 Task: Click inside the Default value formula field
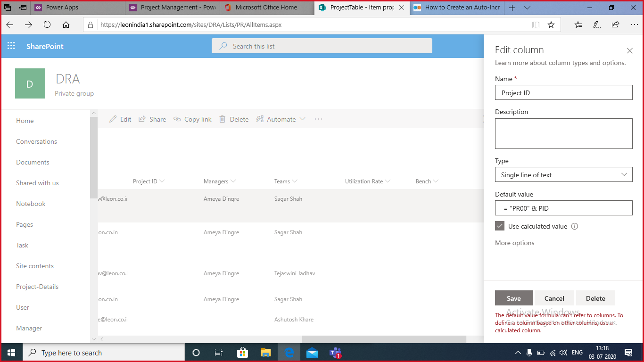point(563,208)
